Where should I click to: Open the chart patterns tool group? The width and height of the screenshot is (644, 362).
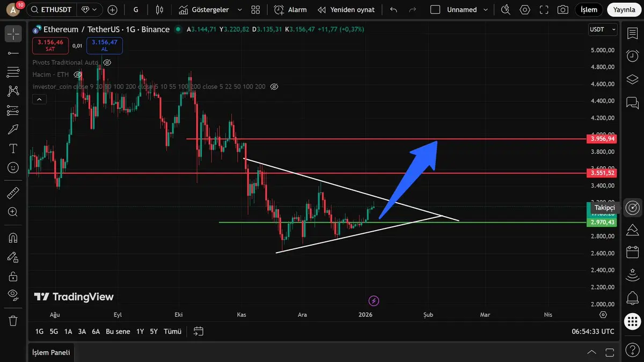13,91
